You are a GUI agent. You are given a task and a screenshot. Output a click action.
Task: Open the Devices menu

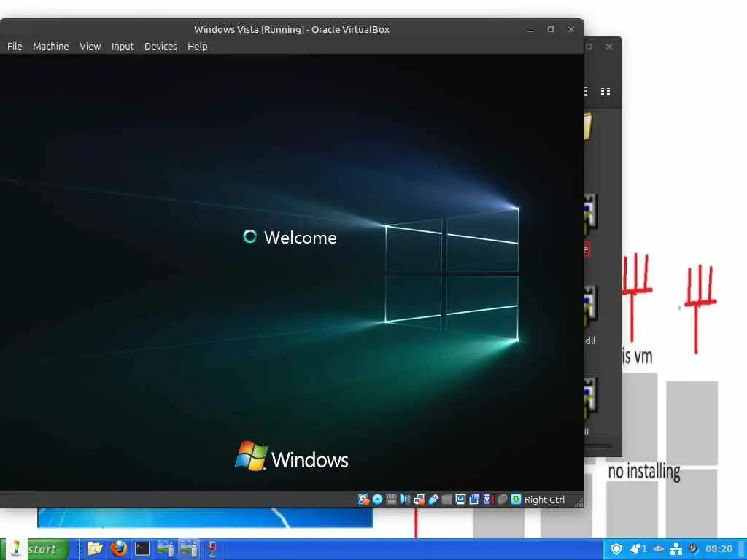coord(160,46)
